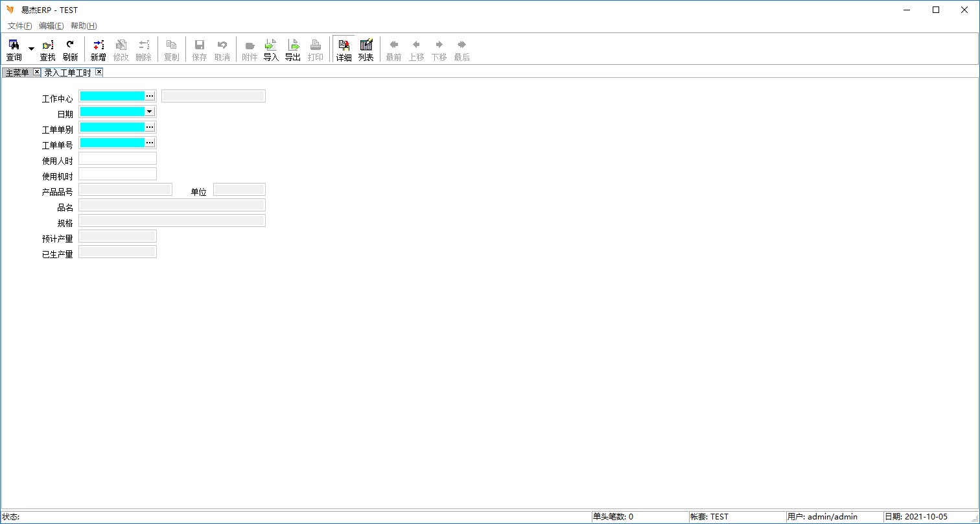Switch to the 主菜单 tab

(17, 73)
